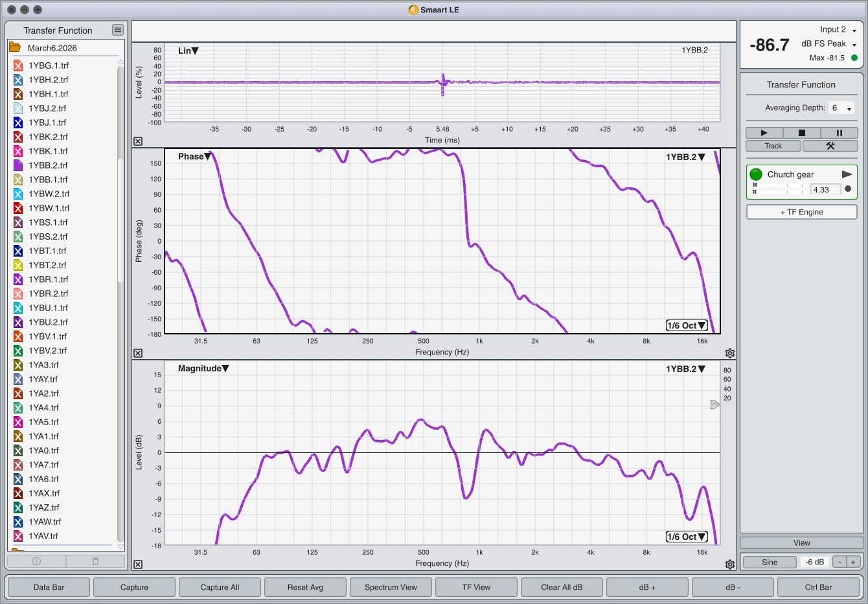This screenshot has height=604, width=868.
Task: Click the trace icon for 1YBG.1.trf
Action: click(18, 65)
